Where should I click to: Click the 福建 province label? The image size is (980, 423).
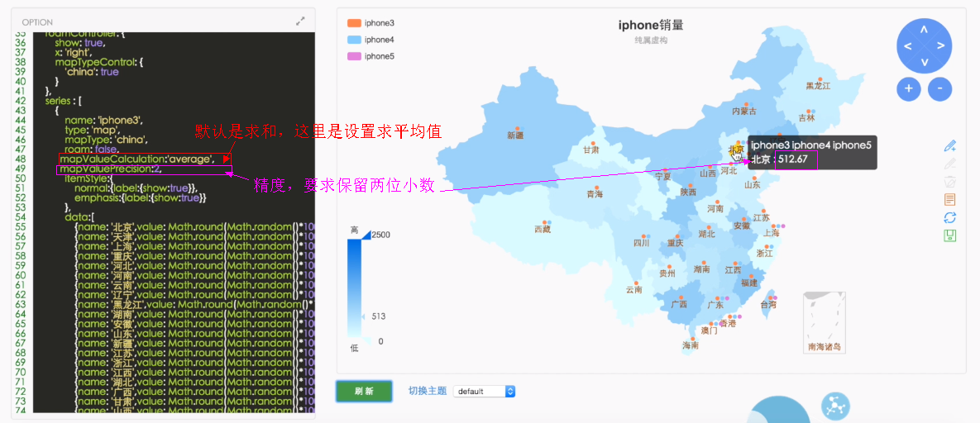[748, 283]
